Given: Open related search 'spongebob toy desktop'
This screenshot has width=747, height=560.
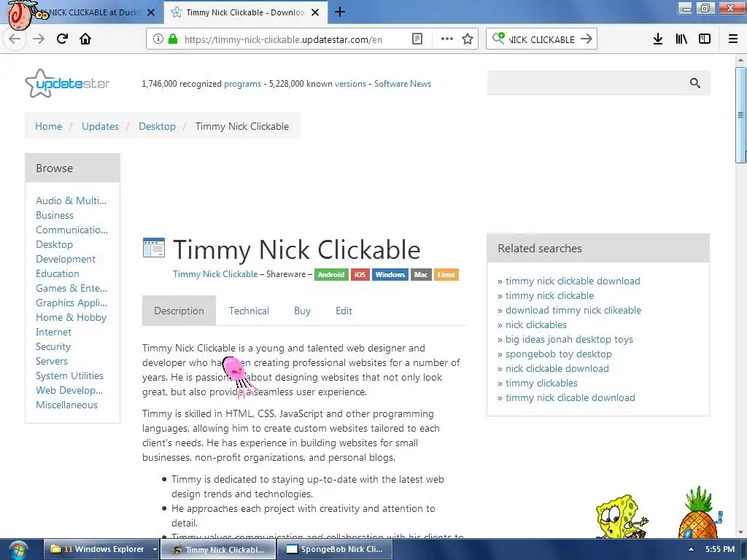Looking at the screenshot, I should [x=558, y=354].
